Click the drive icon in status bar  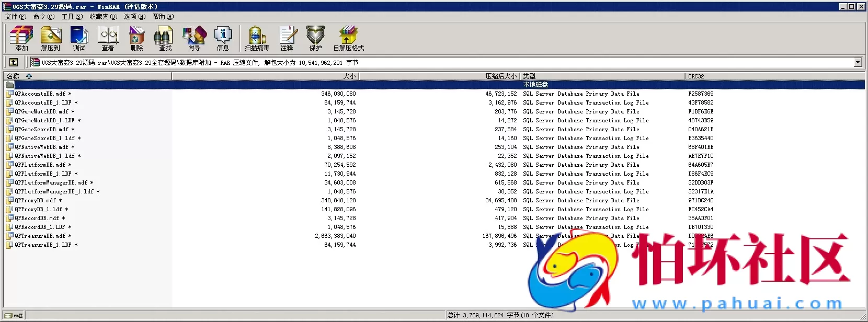click(9, 315)
